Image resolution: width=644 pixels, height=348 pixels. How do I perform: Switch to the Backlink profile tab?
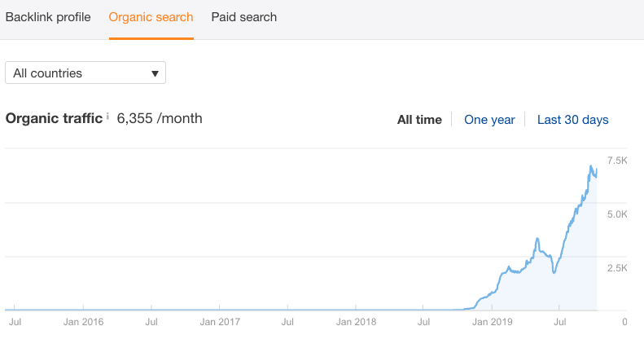pyautogui.click(x=48, y=17)
